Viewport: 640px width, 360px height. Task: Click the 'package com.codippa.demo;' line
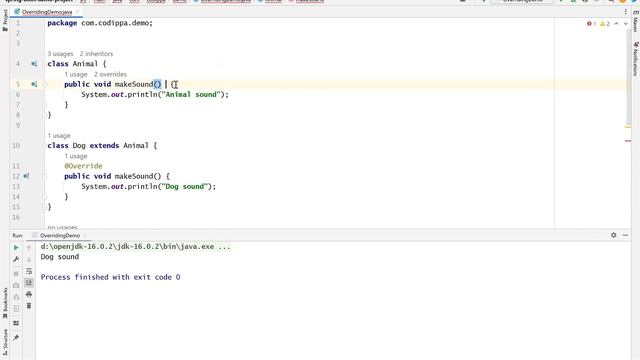100,23
